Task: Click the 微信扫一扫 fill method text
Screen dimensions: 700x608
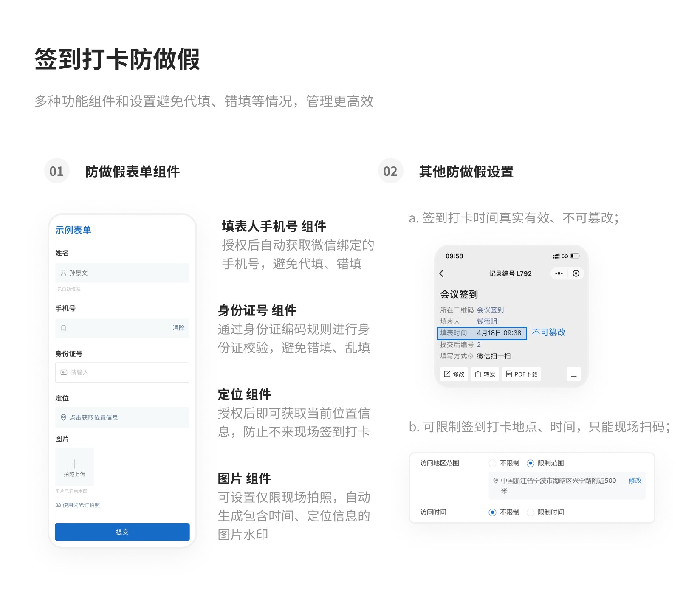Action: pos(494,356)
